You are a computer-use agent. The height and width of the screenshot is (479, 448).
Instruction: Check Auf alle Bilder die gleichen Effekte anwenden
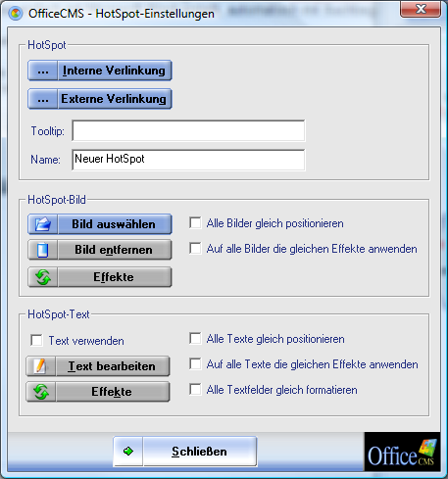coord(195,249)
